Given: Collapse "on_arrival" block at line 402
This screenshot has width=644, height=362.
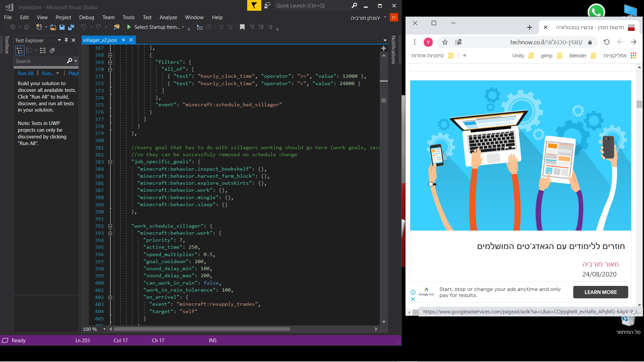Looking at the screenshot, I should pyautogui.click(x=110, y=297).
